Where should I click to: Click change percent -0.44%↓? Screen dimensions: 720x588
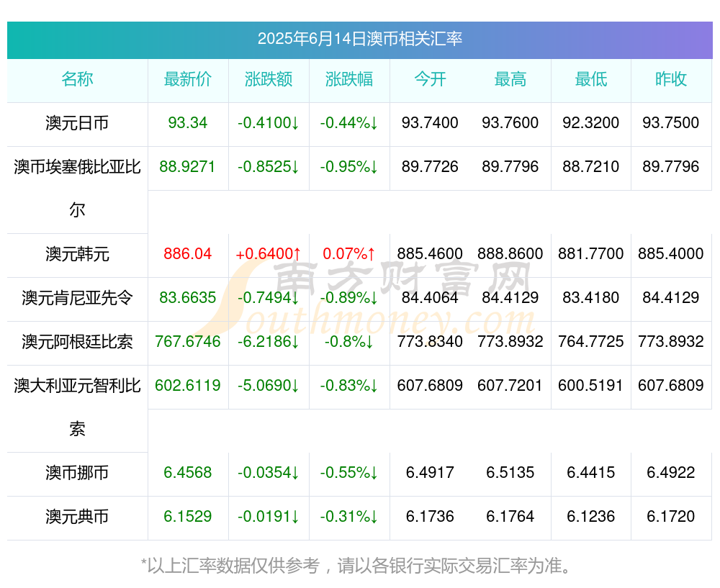(349, 122)
